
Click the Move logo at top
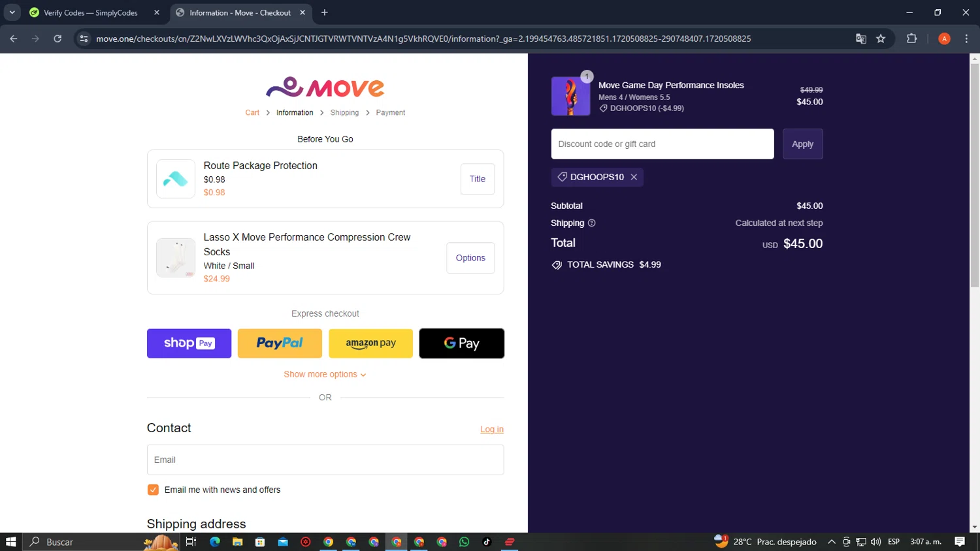325,87
